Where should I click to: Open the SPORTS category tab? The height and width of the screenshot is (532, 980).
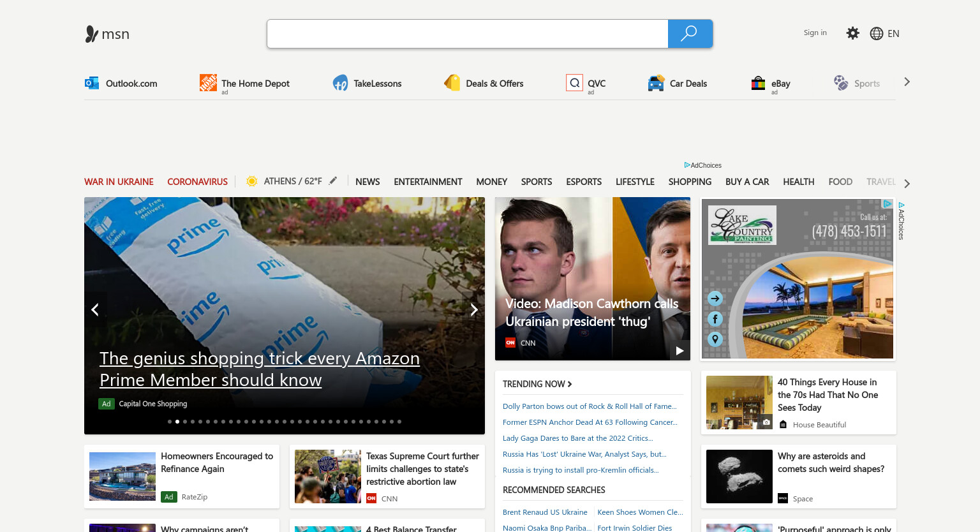point(537,182)
